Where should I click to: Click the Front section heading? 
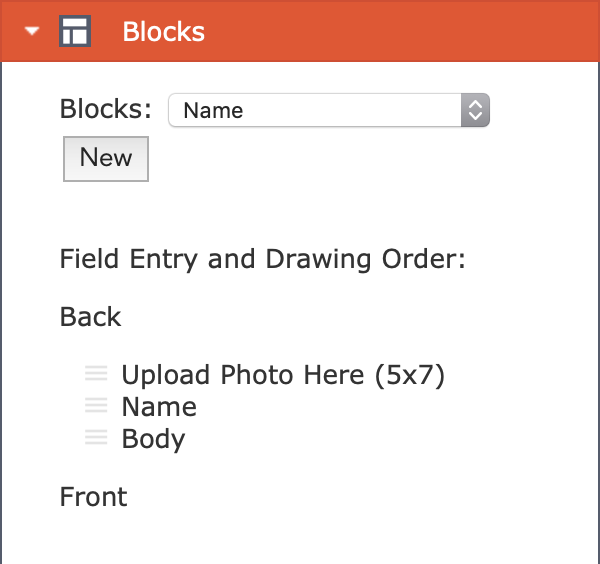click(x=93, y=497)
